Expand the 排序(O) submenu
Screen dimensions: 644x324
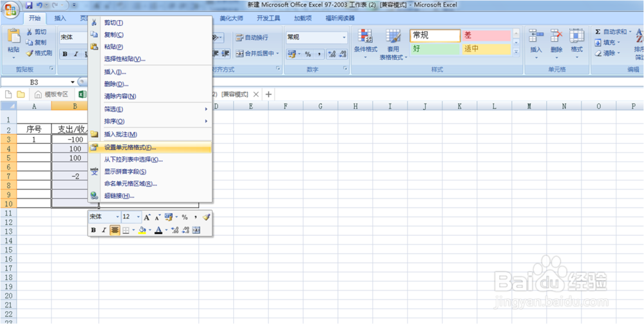click(x=150, y=122)
